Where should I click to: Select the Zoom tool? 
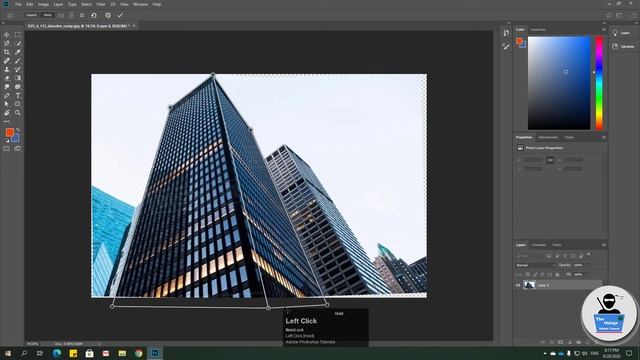(x=18, y=113)
